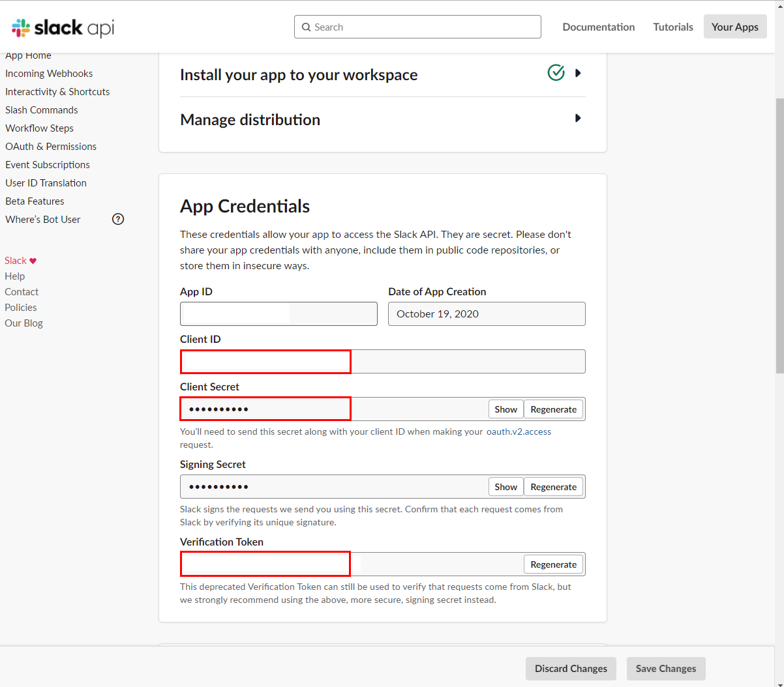
Task: Visit Our Blog link
Action: (x=23, y=323)
